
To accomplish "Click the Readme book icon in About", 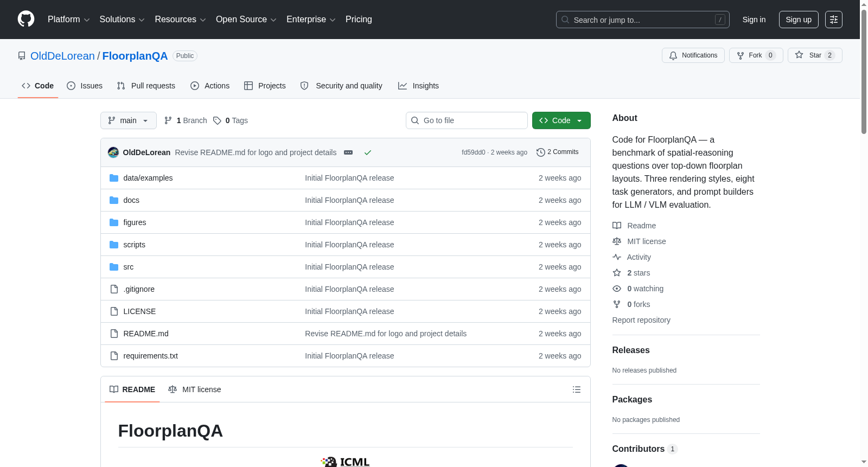I will (x=617, y=226).
